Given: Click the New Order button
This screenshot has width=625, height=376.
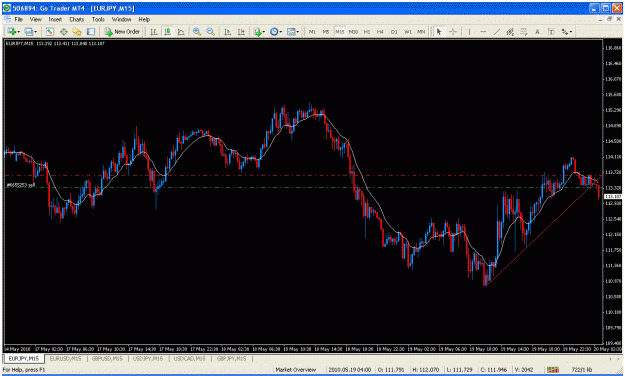Looking at the screenshot, I should [122, 32].
